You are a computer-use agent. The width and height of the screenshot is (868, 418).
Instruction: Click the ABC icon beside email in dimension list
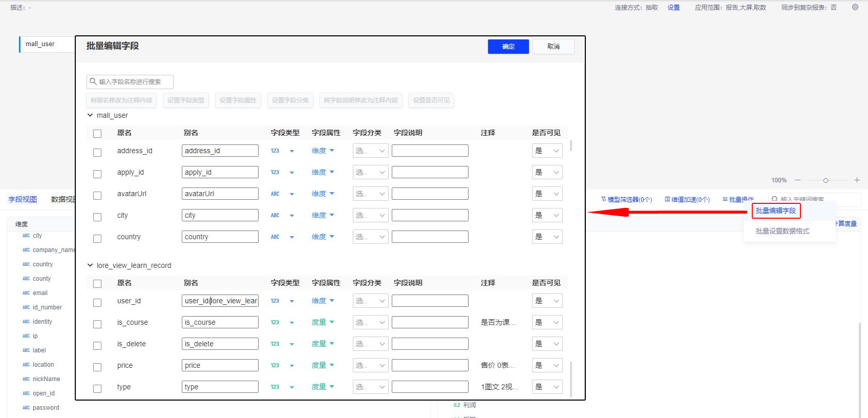tap(26, 293)
